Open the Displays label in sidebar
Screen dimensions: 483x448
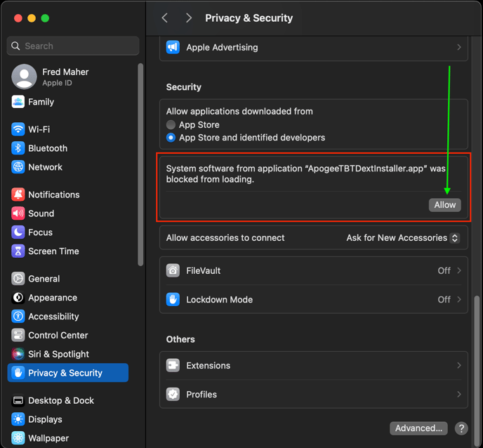point(45,419)
